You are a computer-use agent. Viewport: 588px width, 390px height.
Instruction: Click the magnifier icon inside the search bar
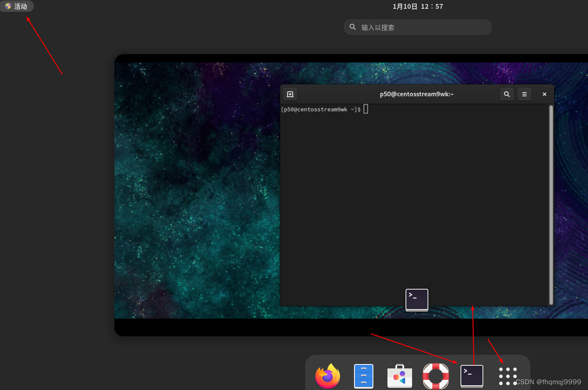point(353,27)
